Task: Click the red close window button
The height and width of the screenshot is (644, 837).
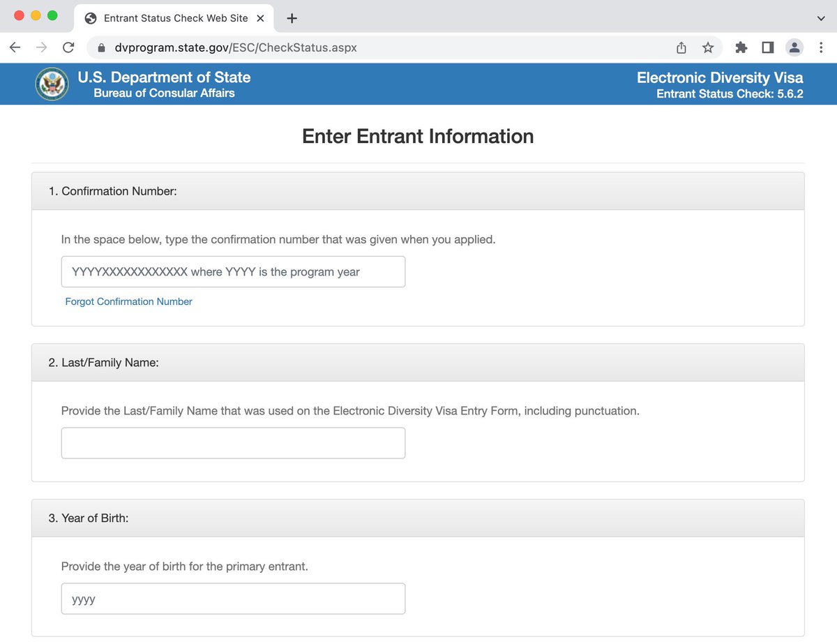Action: pyautogui.click(x=19, y=15)
